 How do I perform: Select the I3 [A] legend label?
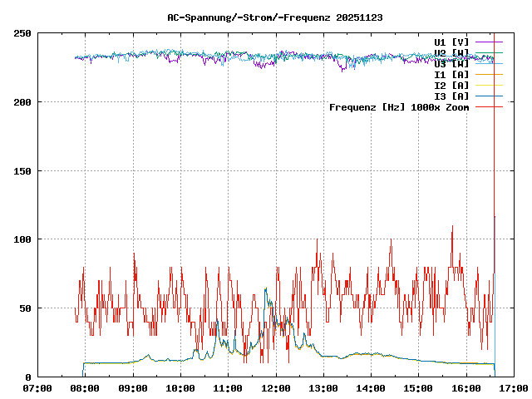pos(451,96)
